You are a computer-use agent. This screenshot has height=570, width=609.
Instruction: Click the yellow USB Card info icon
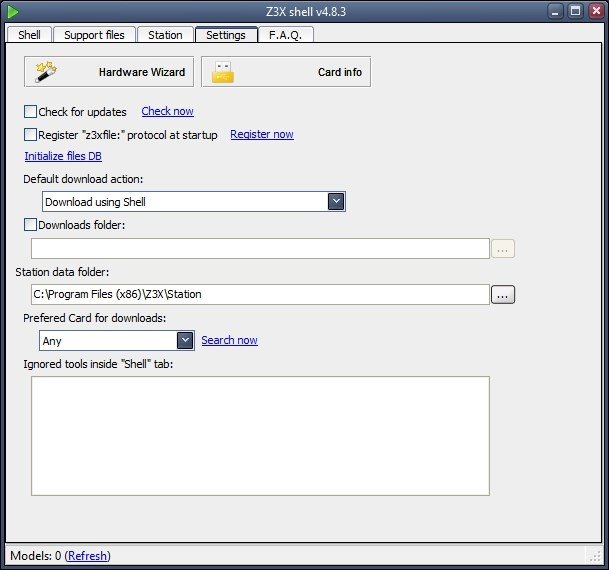[223, 72]
